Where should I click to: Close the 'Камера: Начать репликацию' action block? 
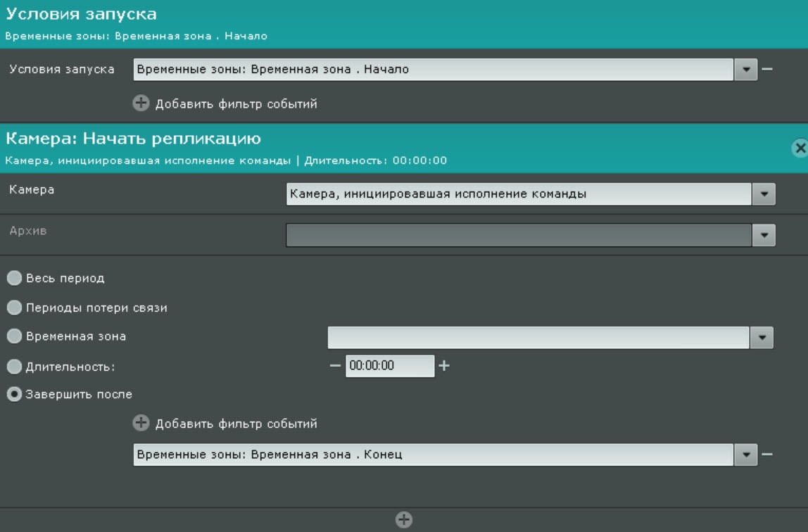[800, 148]
